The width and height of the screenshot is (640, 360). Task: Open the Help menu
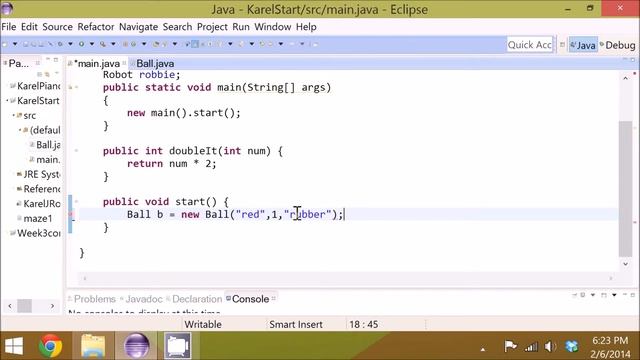coord(306,27)
